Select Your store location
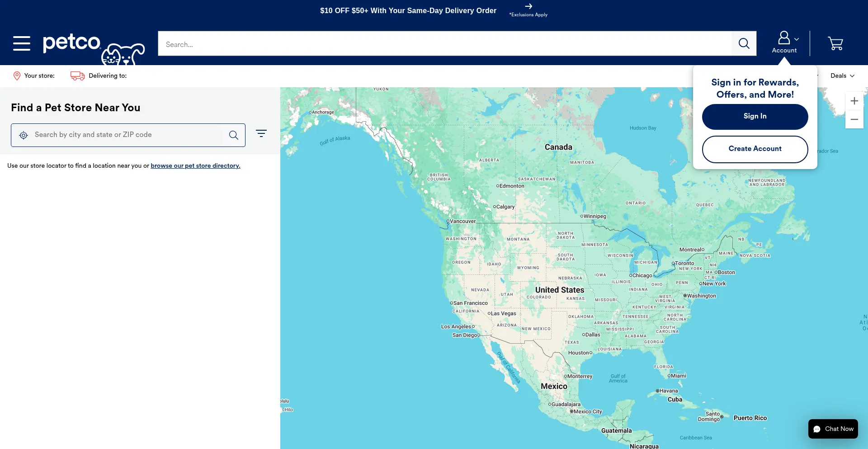868x449 pixels. pos(34,76)
